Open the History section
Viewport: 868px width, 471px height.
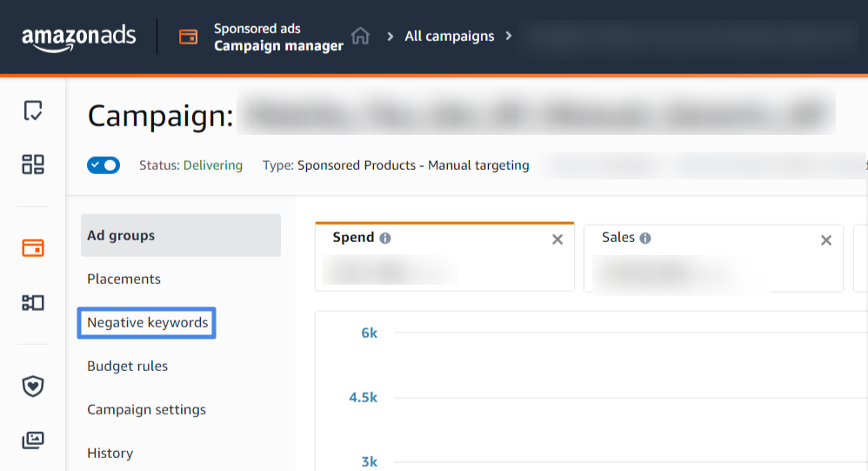[x=110, y=453]
